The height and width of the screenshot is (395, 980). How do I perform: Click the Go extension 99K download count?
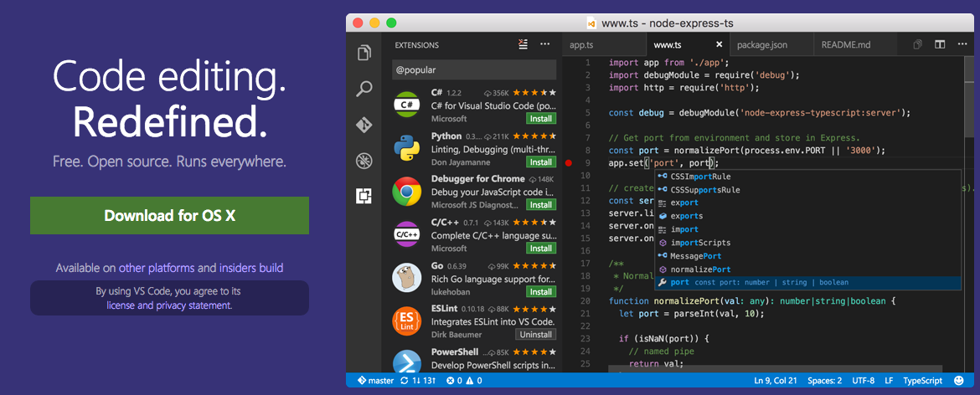click(500, 265)
